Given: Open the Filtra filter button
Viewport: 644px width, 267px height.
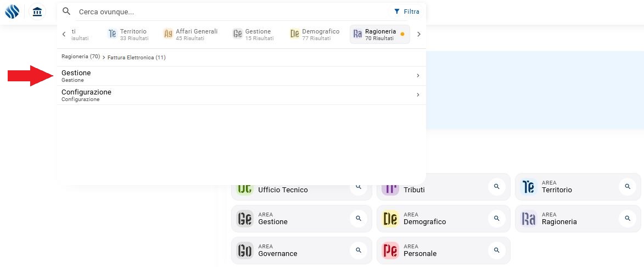Looking at the screenshot, I should click(406, 12).
